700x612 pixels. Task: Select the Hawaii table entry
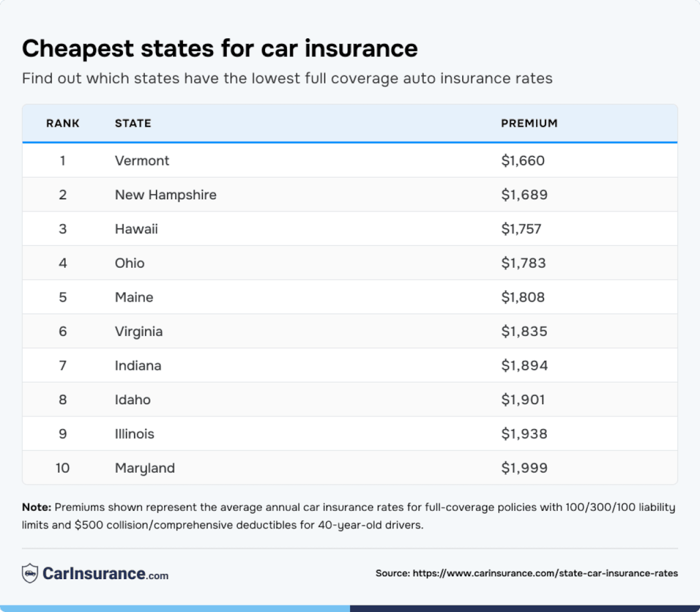[x=136, y=229]
